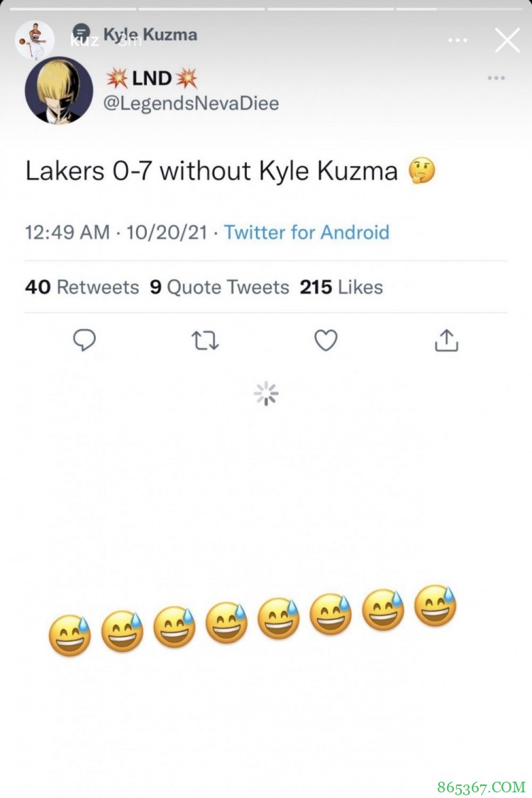Screen dimensions: 532x798
Task: Click the Twitter for Android link
Action: tap(306, 232)
